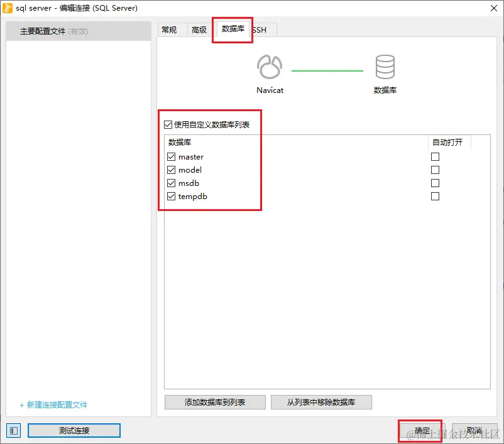Enable auto open for msdb
The image size is (504, 444).
(x=435, y=183)
